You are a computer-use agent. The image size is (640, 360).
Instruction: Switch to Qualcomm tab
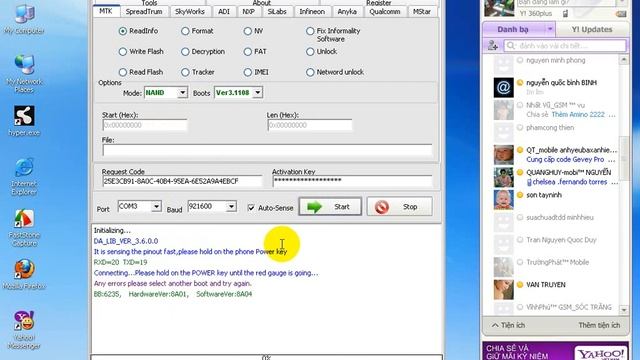[385, 12]
